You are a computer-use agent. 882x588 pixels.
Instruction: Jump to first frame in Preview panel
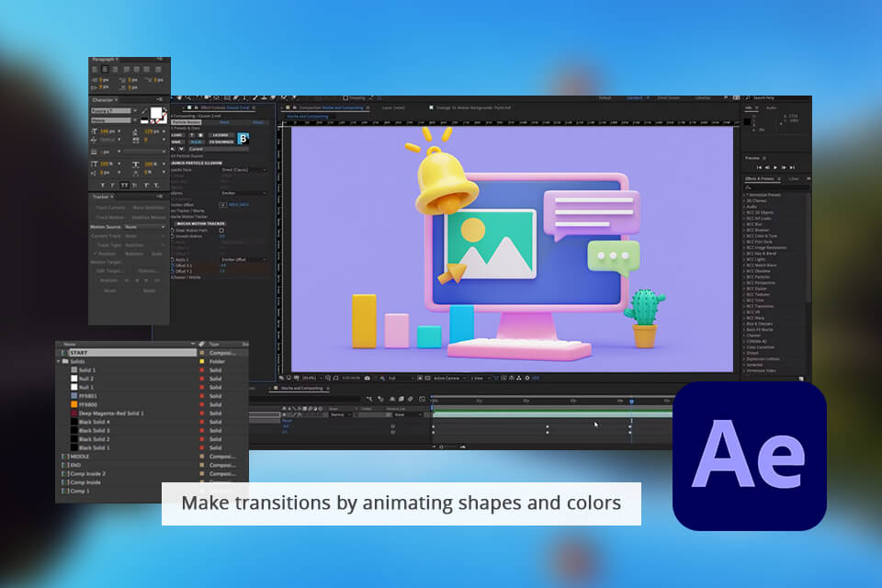click(x=759, y=168)
